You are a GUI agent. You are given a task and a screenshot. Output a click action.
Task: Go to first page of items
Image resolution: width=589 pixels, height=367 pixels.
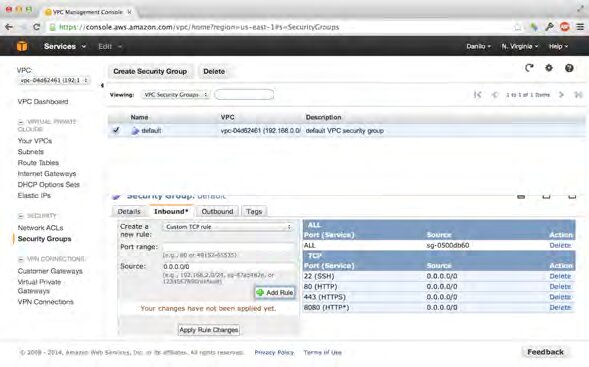coord(477,95)
